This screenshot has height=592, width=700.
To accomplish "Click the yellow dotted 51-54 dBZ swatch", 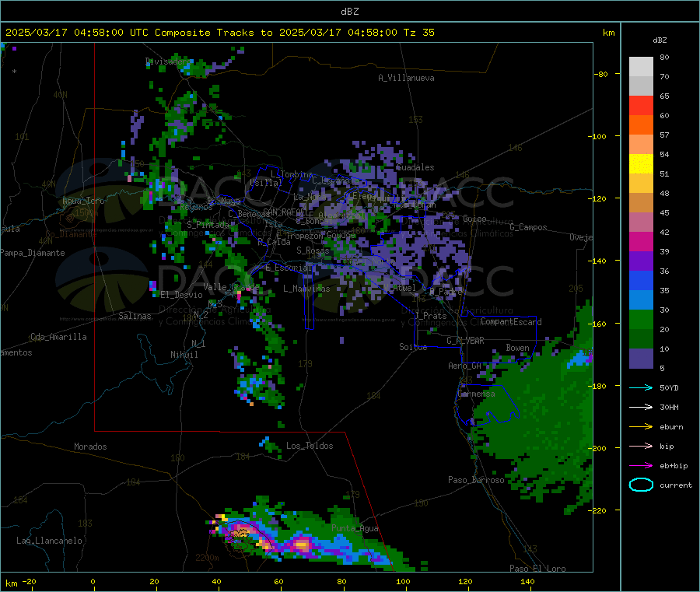I will click(x=641, y=164).
